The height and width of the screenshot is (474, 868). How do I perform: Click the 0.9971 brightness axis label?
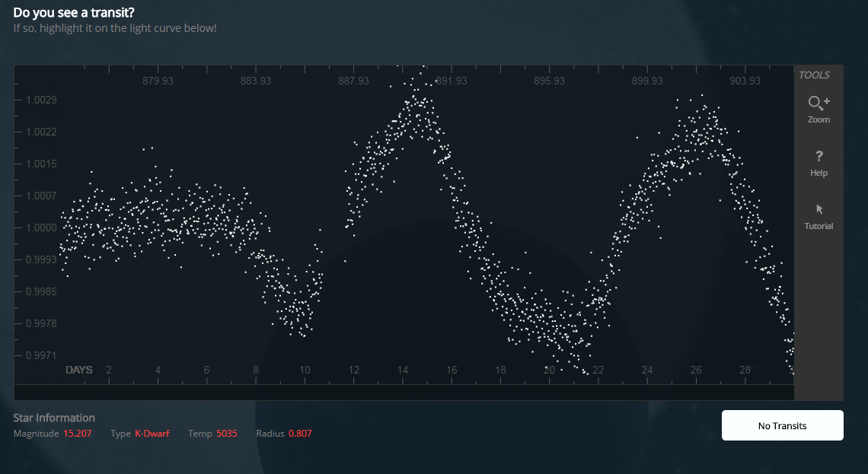[42, 355]
